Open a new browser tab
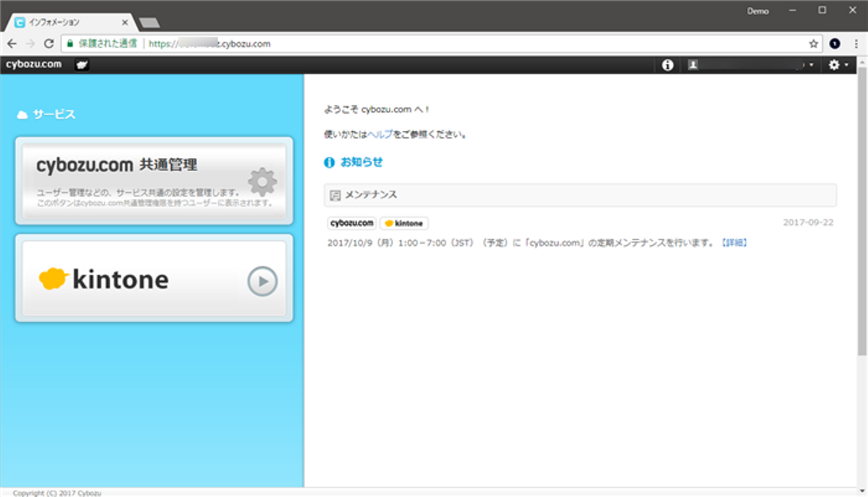 coord(149,23)
